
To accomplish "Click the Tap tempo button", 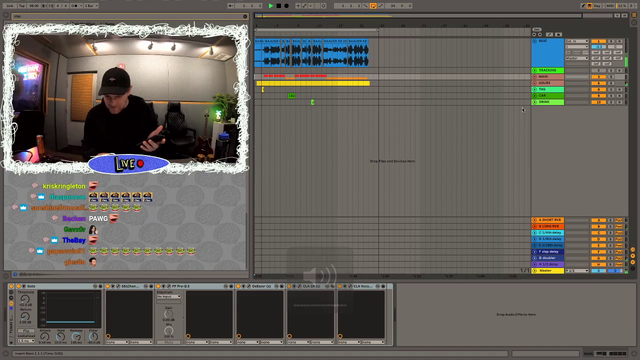I will pos(22,6).
